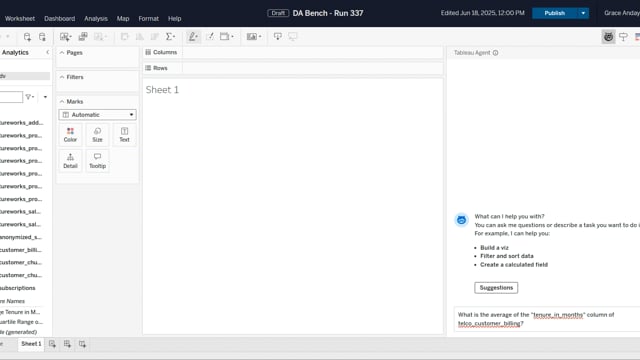Click the Duplicate sheet toolbar icon
This screenshot has height=360, width=640.
click(x=83, y=37)
